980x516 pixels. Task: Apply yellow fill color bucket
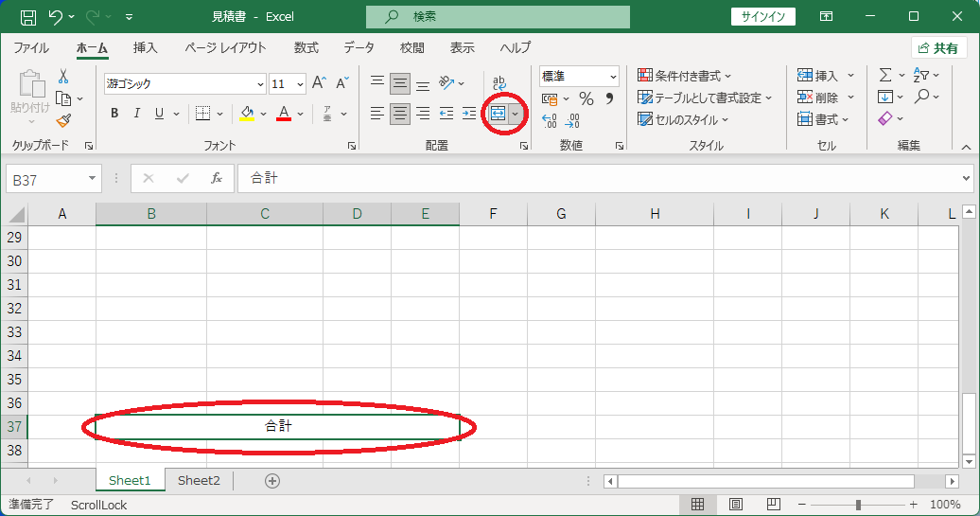(x=248, y=114)
